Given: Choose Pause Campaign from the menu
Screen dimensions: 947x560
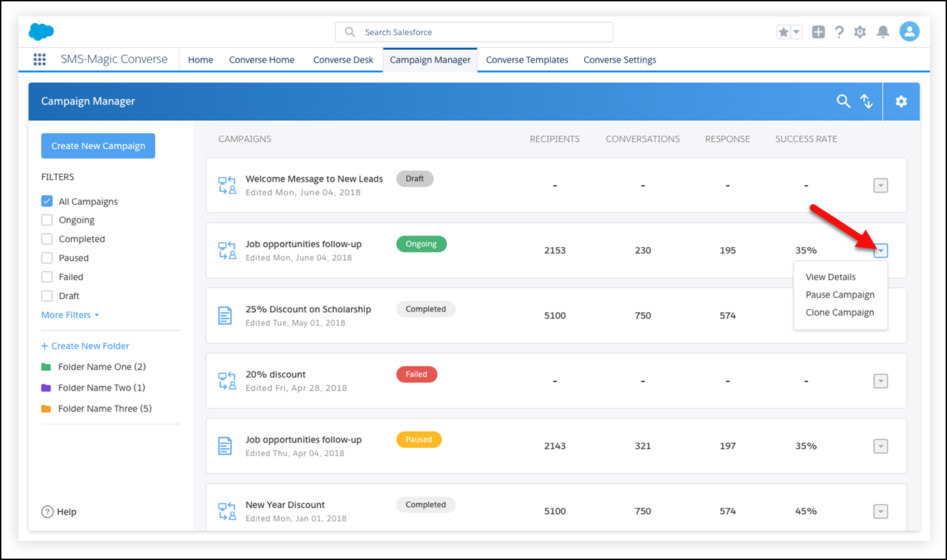Looking at the screenshot, I should (x=840, y=295).
